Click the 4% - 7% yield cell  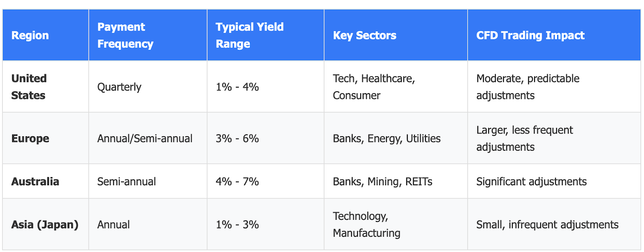tap(237, 181)
